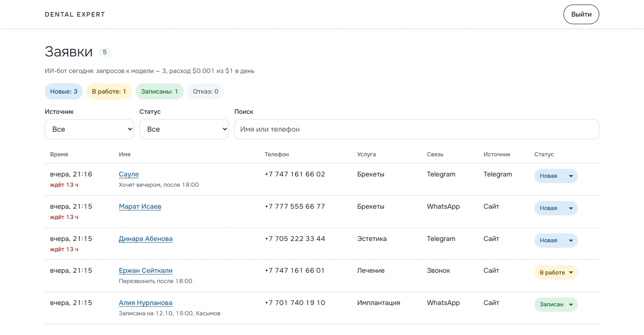Open В работе status dropdown for Ержан
Screen dimensions: 644x335
[x=556, y=273]
